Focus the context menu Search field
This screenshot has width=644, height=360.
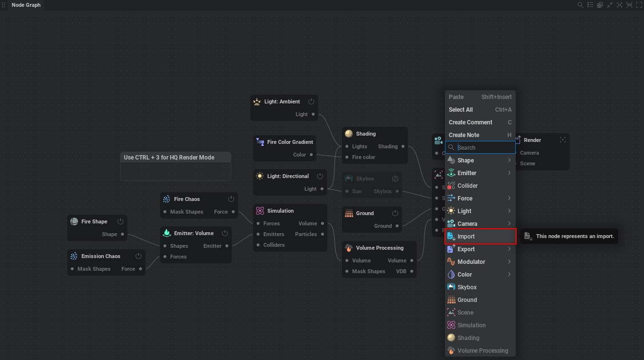tap(481, 147)
